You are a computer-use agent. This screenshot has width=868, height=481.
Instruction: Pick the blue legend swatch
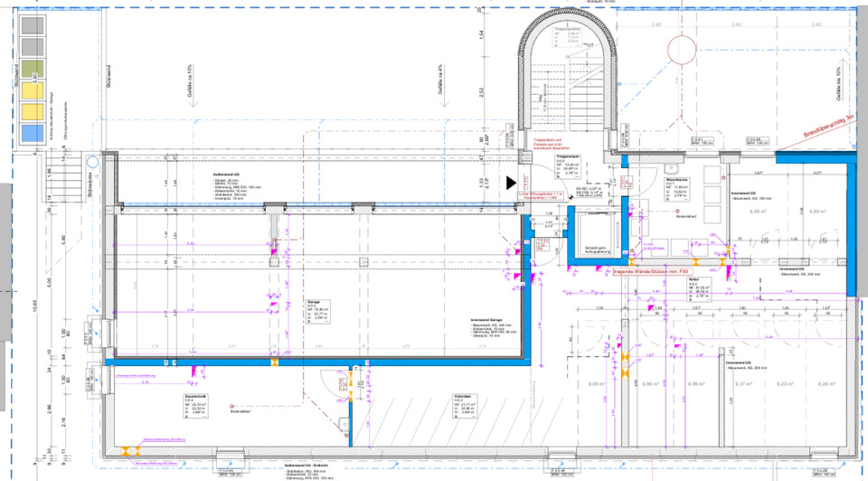pyautogui.click(x=31, y=133)
